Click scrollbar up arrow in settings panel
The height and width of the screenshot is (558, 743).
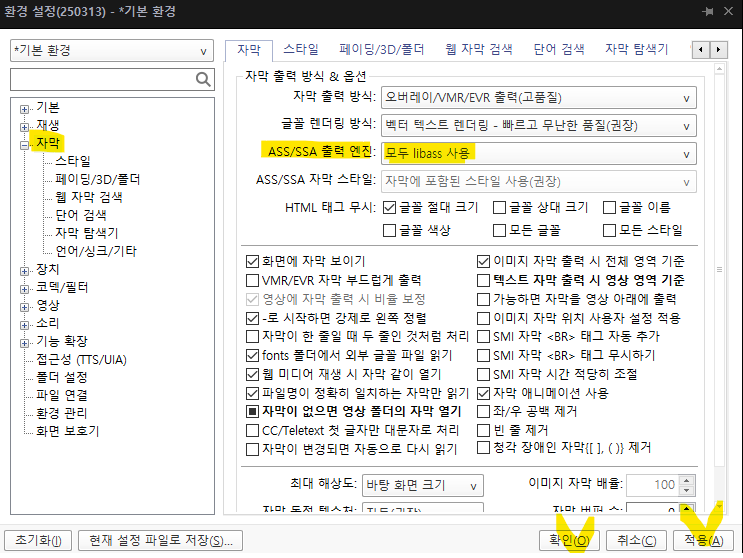719,69
